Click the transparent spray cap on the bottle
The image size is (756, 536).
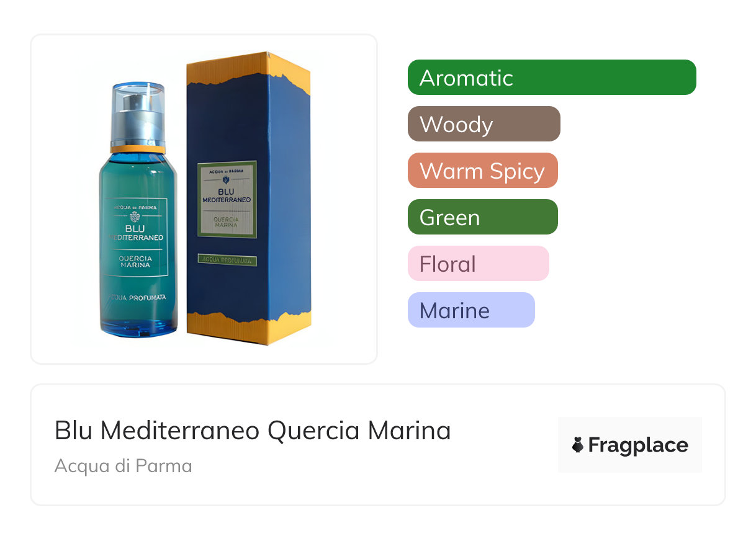coord(138,114)
